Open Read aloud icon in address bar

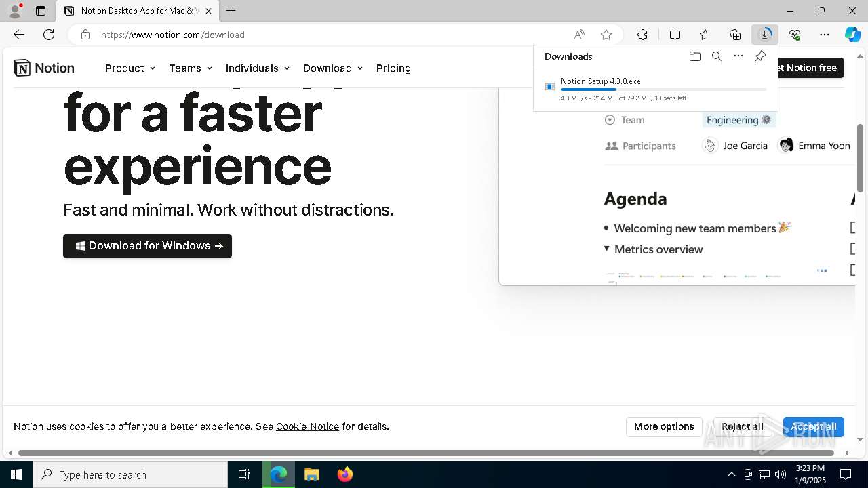click(x=579, y=35)
